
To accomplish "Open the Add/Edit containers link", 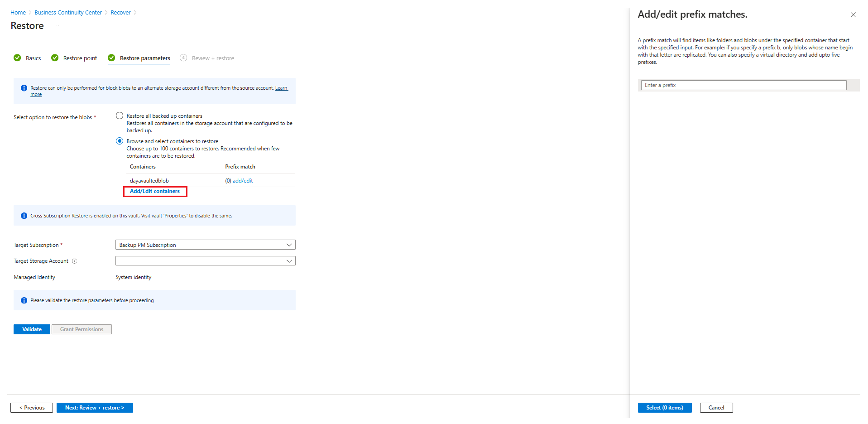I will tap(155, 192).
